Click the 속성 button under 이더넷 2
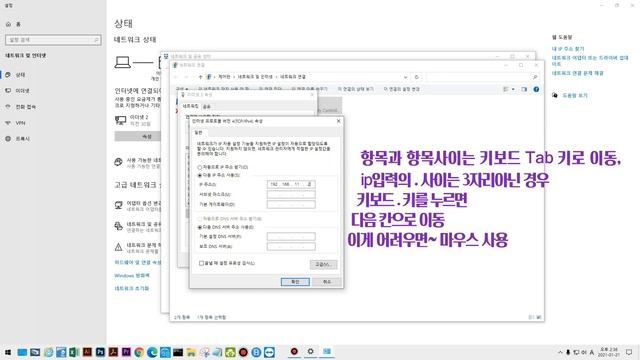 tap(138, 136)
